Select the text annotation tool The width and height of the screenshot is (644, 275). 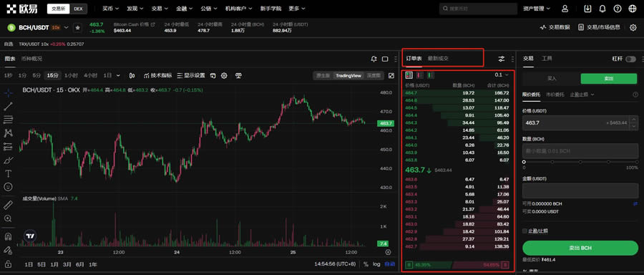point(8,173)
